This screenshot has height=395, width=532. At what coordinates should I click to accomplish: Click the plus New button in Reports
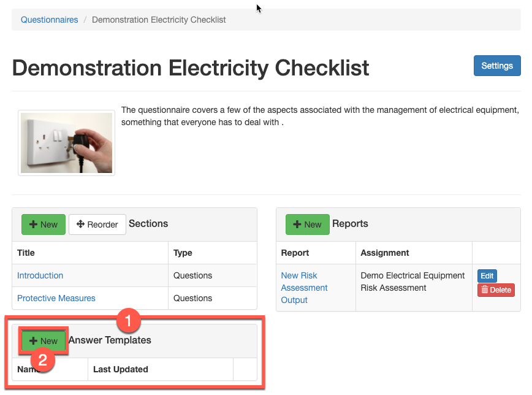307,224
